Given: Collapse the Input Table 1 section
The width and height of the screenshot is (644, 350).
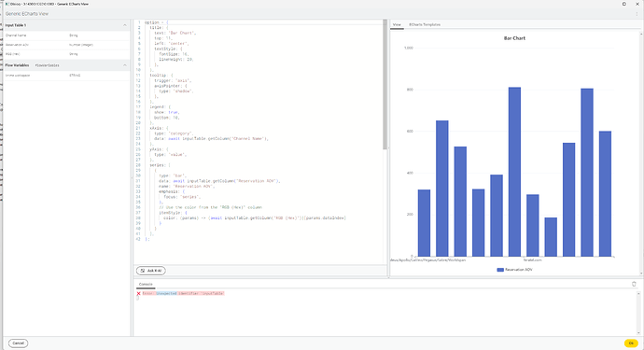Looking at the screenshot, I should click(x=125, y=25).
